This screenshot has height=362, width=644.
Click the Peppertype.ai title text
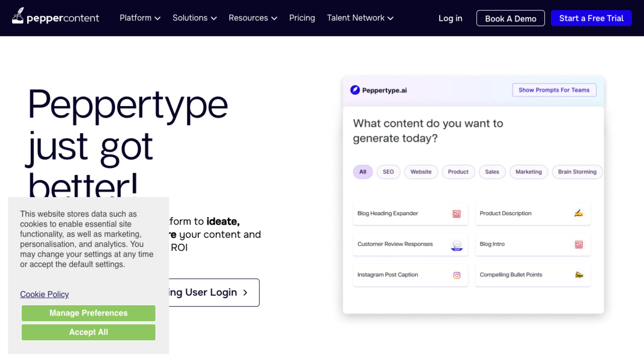(384, 90)
